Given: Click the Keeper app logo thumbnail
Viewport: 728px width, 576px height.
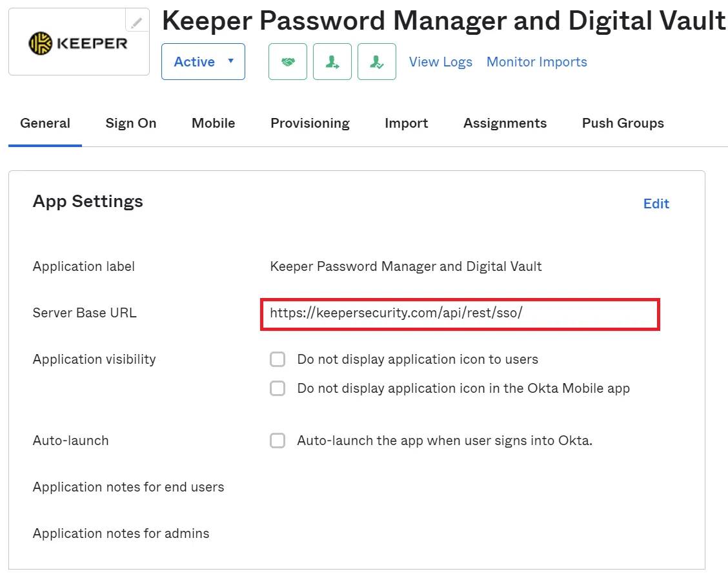Looking at the screenshot, I should (x=78, y=43).
